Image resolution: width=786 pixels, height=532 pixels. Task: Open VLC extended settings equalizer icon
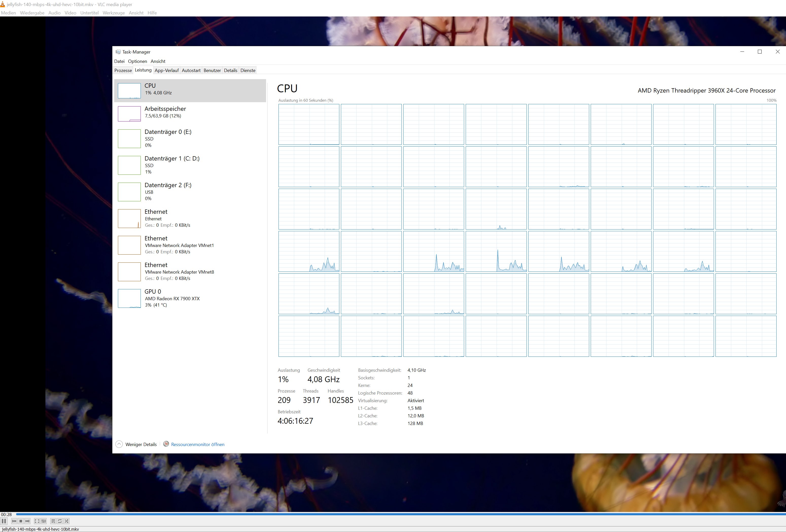point(44,521)
